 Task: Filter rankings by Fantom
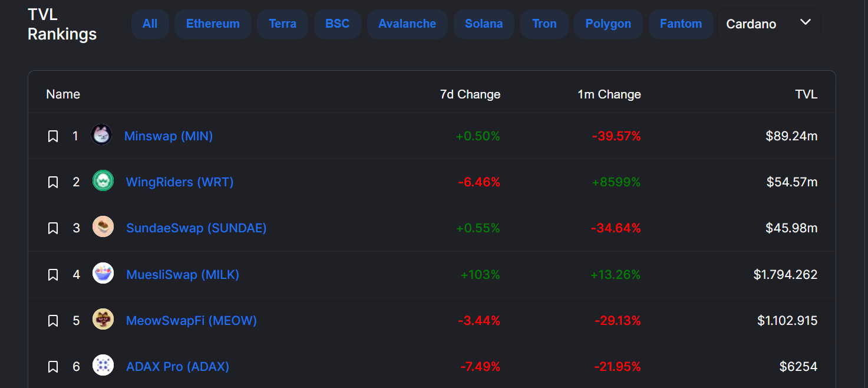click(681, 24)
